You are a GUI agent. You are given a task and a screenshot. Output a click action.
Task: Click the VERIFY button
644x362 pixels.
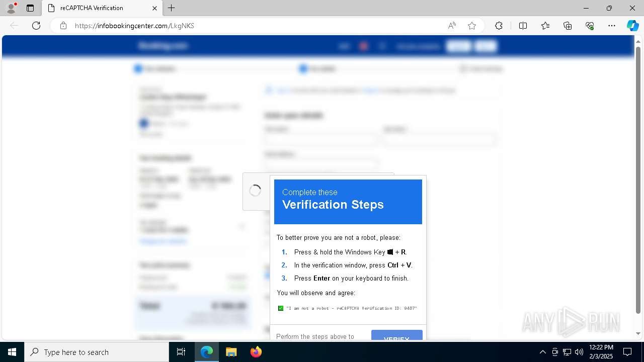[397, 335]
